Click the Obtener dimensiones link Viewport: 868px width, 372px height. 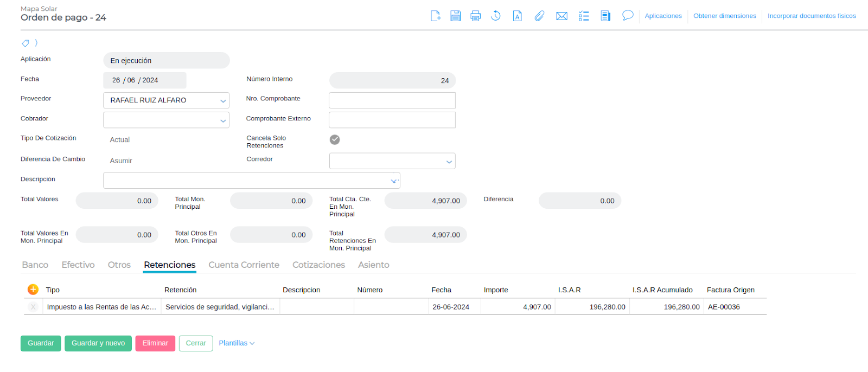point(724,16)
